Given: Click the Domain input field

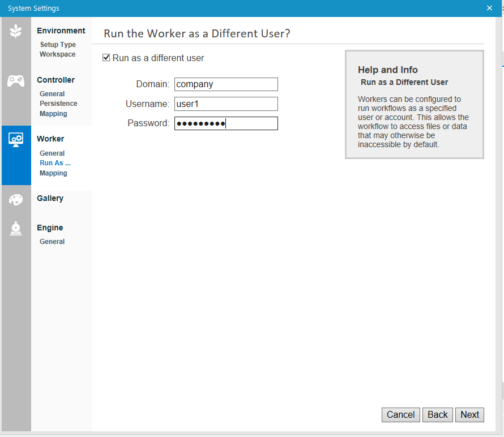Looking at the screenshot, I should point(226,84).
